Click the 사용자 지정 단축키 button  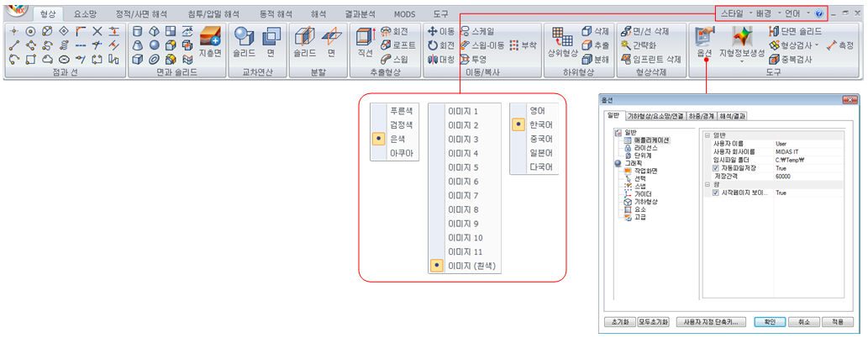(711, 322)
